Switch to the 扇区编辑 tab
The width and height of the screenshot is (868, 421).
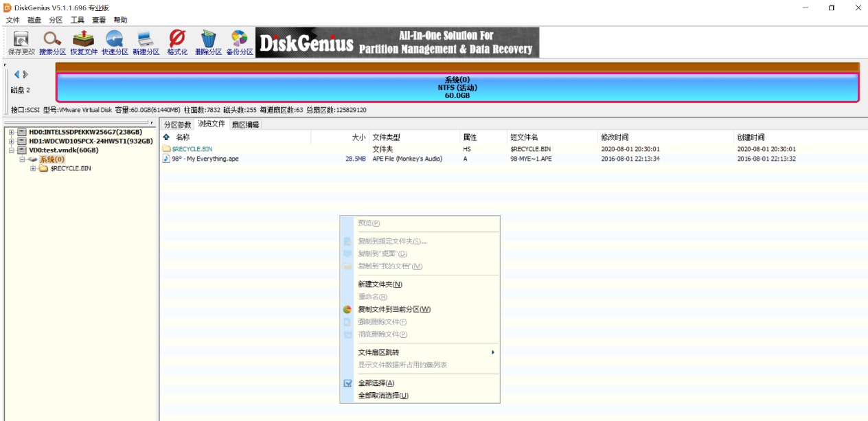click(245, 124)
